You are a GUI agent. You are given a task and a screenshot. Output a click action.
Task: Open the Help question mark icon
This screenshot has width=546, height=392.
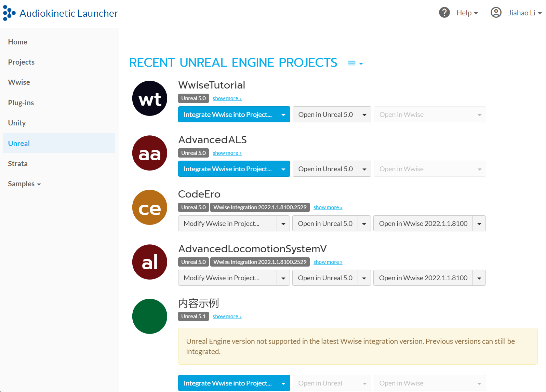[444, 13]
